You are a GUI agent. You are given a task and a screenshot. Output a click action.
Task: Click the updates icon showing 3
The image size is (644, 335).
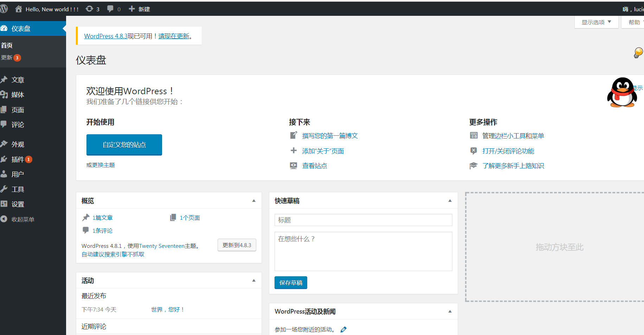[x=90, y=9]
